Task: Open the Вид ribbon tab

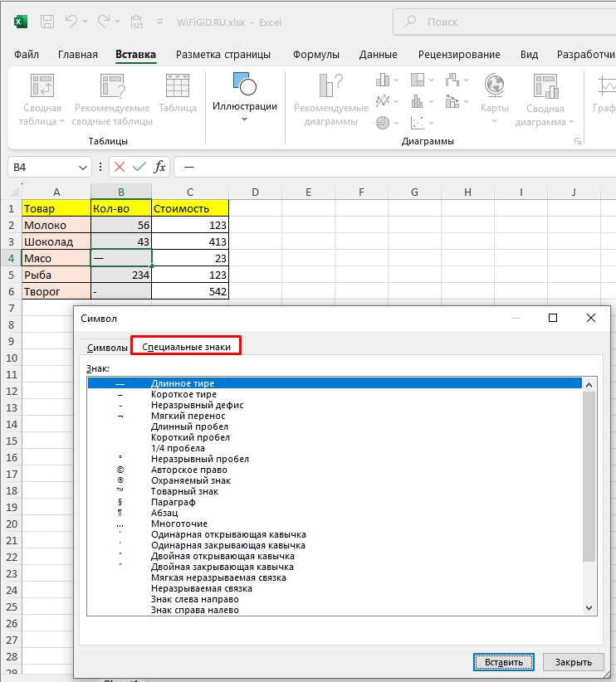Action: 530,55
